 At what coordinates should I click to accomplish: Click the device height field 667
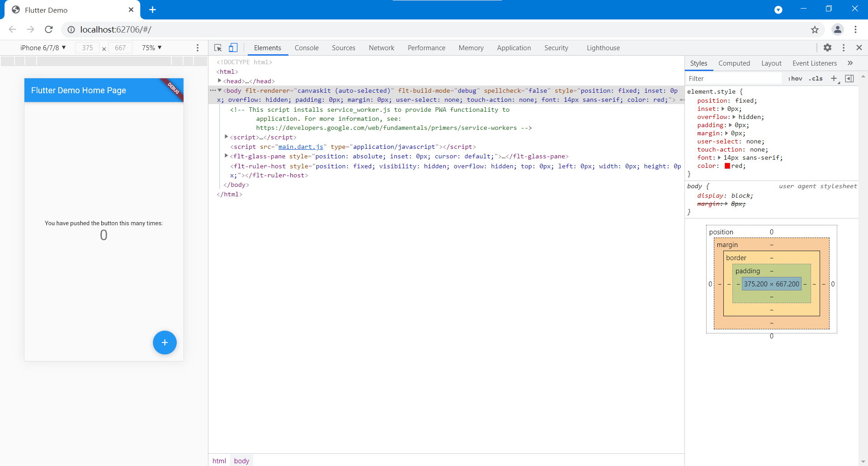point(120,48)
